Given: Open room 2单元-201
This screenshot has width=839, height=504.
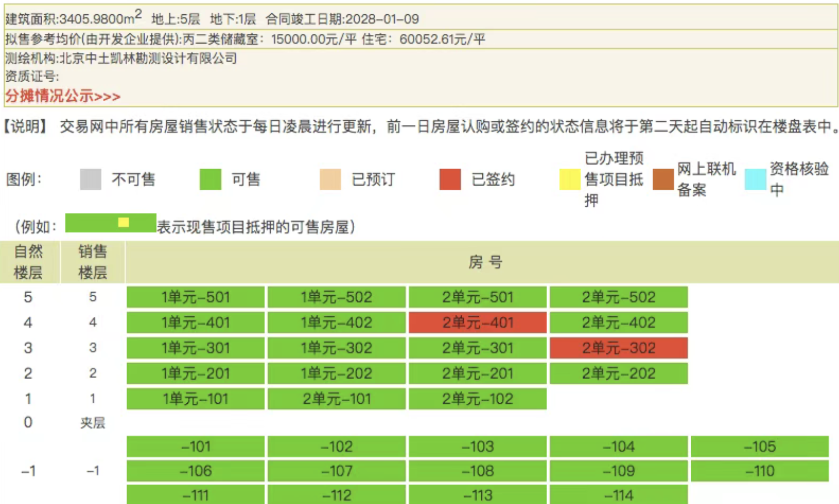Looking at the screenshot, I should (478, 373).
